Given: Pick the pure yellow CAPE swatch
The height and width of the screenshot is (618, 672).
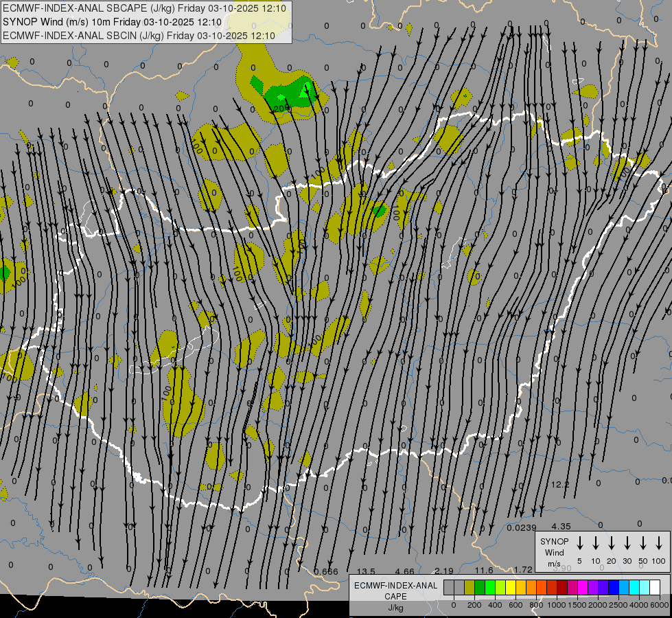Looking at the screenshot, I should tap(511, 587).
